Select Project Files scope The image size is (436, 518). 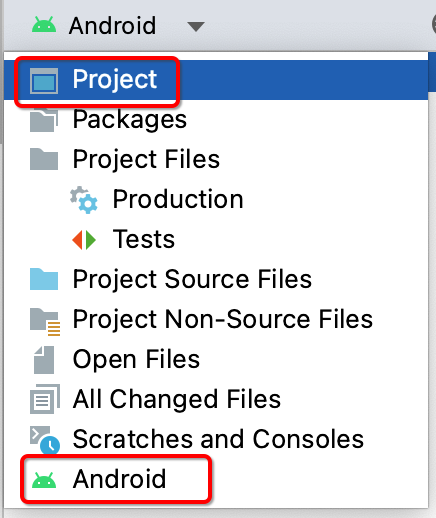tap(216, 159)
